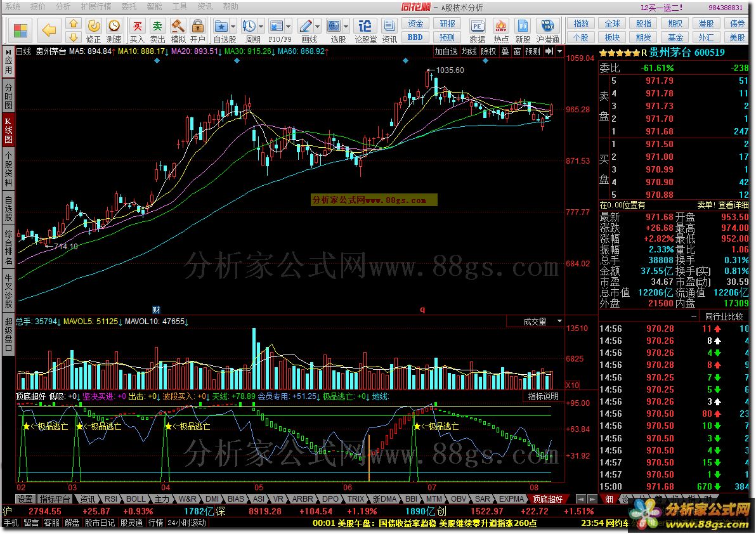Click the 资金 button
Image resolution: width=756 pixels, height=534 pixels.
(x=415, y=23)
